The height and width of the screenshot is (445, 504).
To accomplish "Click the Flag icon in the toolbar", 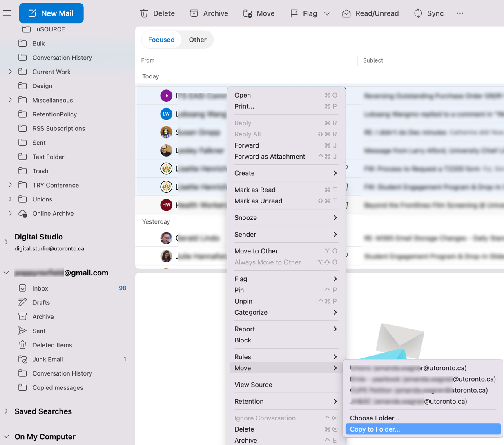I will [x=294, y=13].
